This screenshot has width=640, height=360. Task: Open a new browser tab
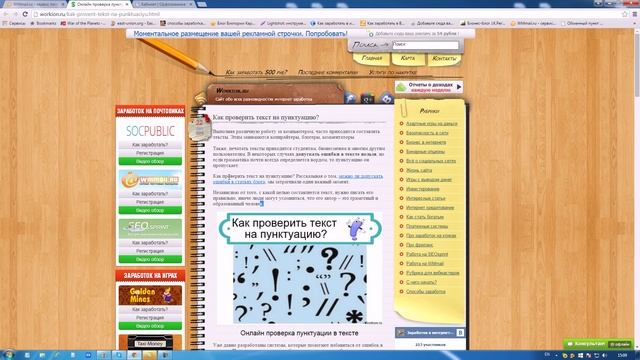click(x=202, y=4)
